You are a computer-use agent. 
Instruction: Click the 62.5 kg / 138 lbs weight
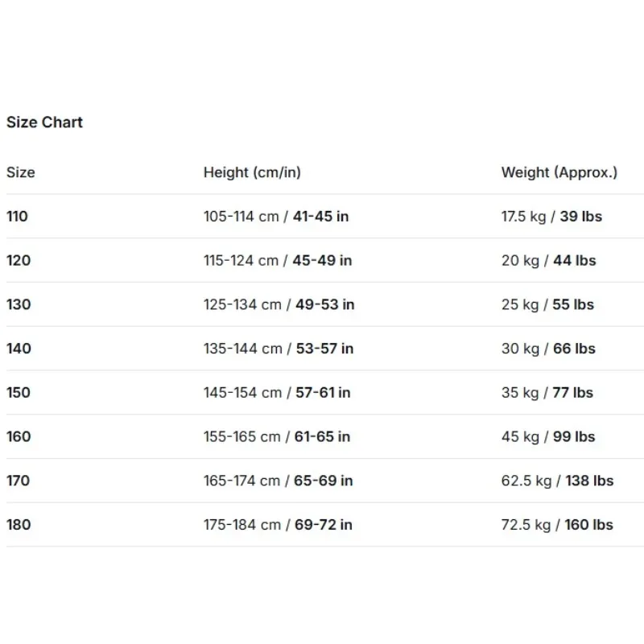click(557, 481)
